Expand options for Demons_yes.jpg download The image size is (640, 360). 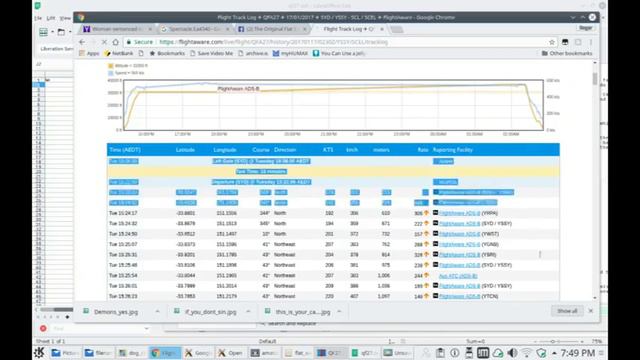[x=158, y=311]
